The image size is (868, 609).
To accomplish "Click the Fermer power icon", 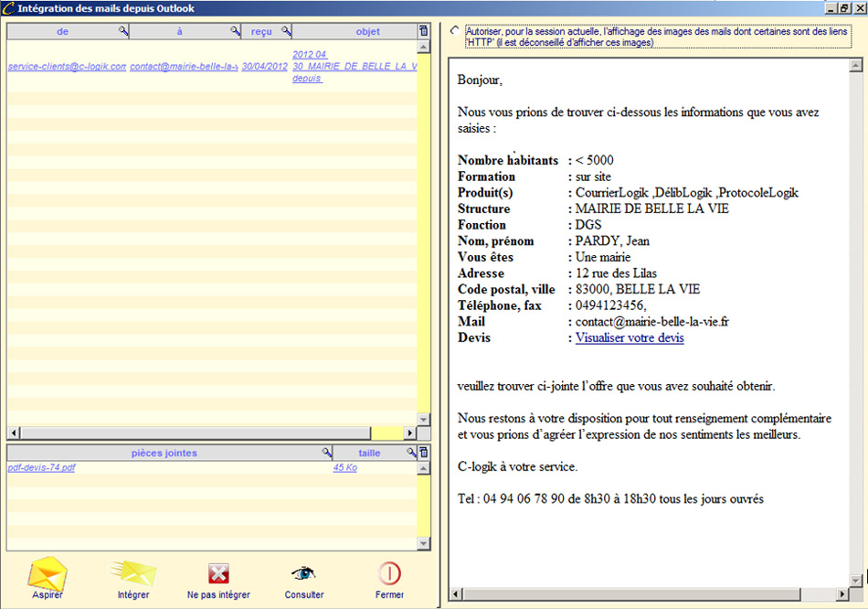I will tap(389, 573).
